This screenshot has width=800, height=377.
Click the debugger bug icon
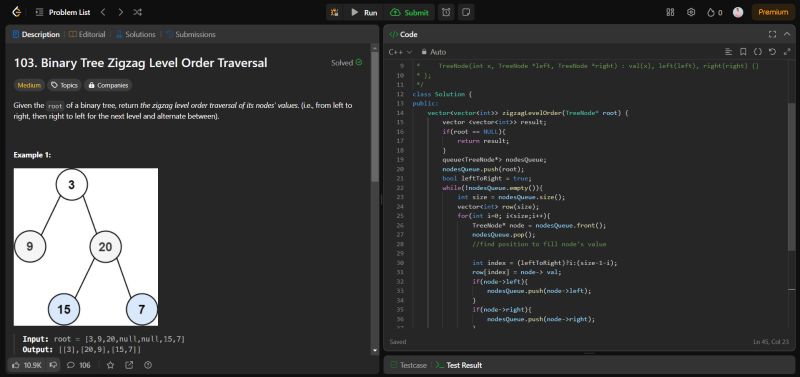[x=335, y=12]
